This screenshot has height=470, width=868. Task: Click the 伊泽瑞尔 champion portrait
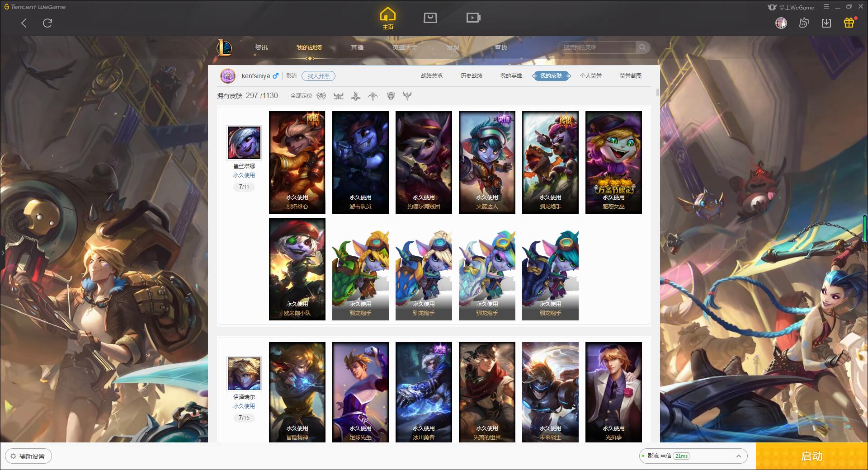click(x=244, y=374)
